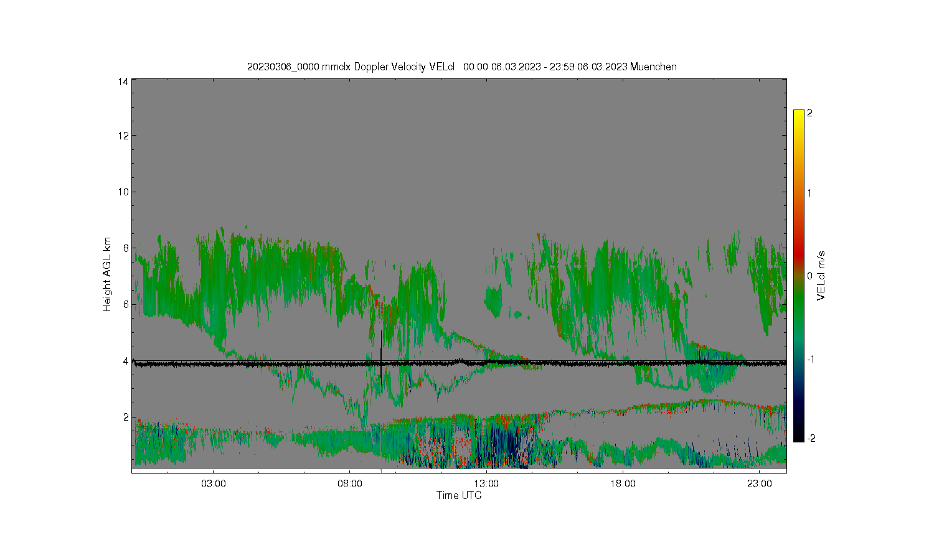This screenshot has height=560, width=934.
Task: Click the height tick label 14
Action: click(123, 82)
